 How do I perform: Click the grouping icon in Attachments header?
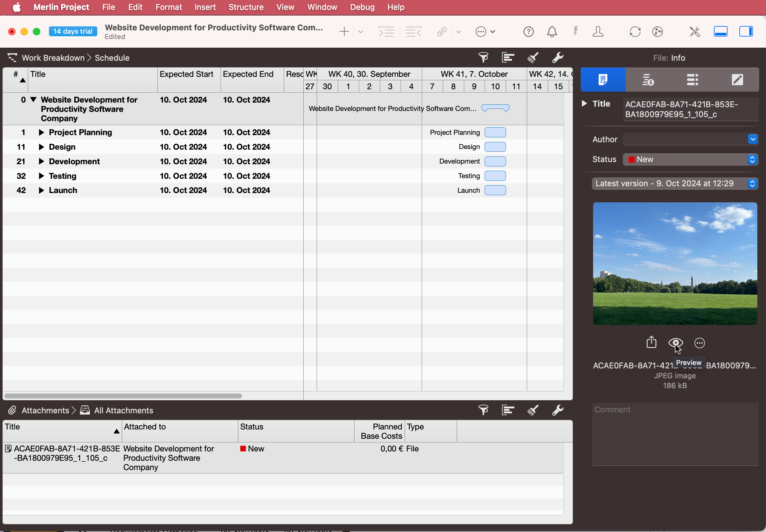(508, 410)
